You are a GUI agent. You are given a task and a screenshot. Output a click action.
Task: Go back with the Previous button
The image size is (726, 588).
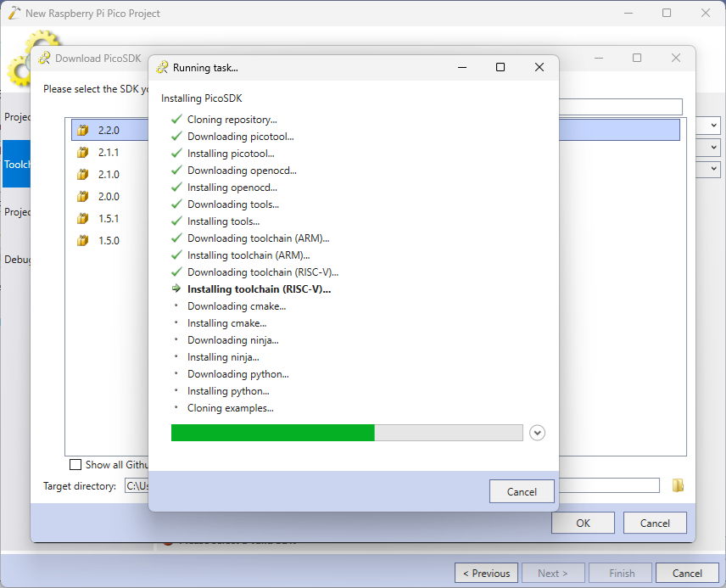[x=485, y=573]
